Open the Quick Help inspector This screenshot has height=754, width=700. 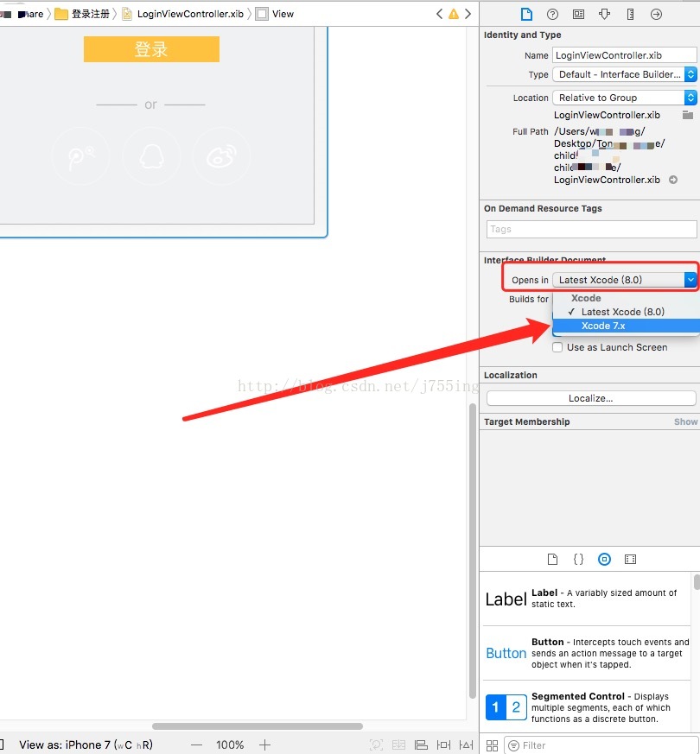[552, 14]
